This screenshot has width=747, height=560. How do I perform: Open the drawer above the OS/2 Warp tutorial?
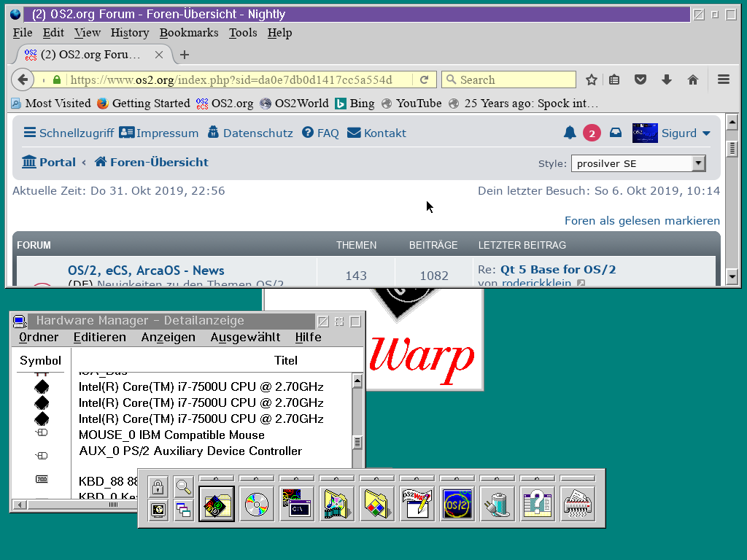click(x=417, y=478)
